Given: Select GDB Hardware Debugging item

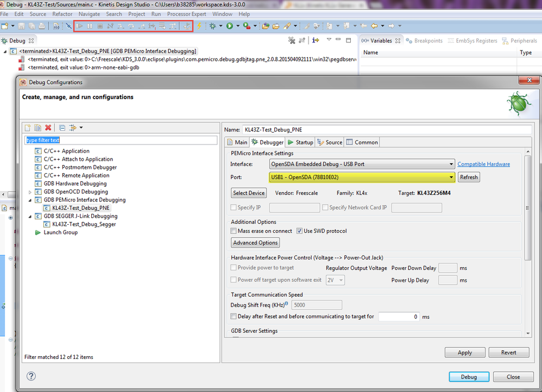Looking at the screenshot, I should click(x=71, y=184).
